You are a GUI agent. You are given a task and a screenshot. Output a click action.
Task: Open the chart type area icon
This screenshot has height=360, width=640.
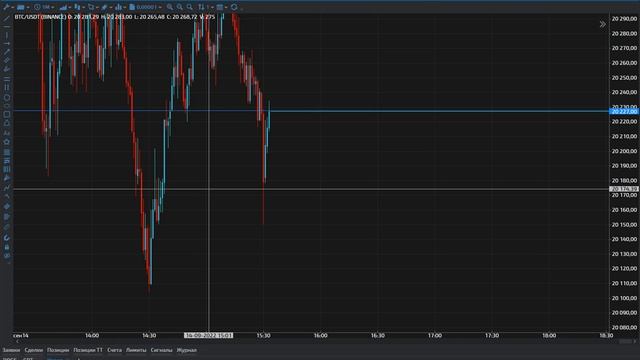pyautogui.click(x=64, y=7)
